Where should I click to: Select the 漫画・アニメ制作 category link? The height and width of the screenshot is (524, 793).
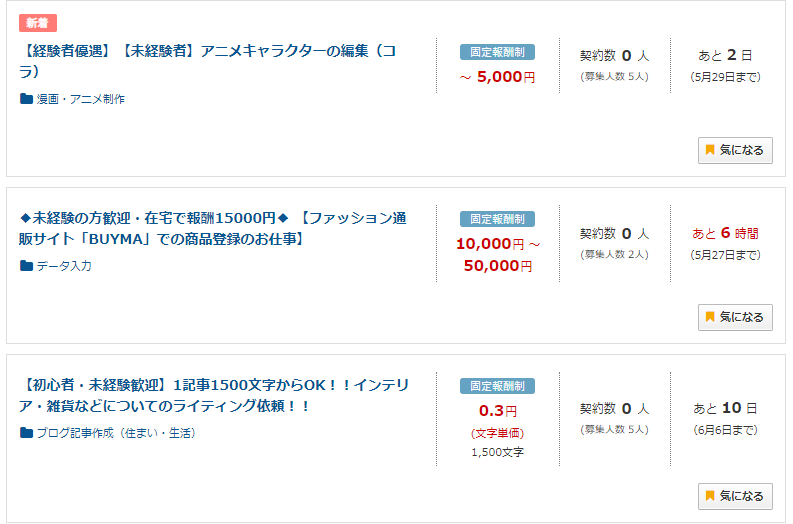(80, 99)
